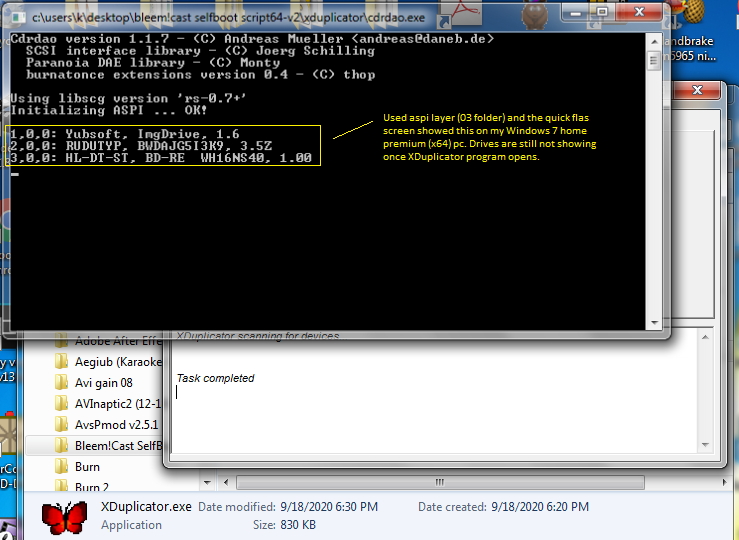Click the '2,0,0: RUDUTYP' console line
This screenshot has width=739, height=540.
[141, 146]
